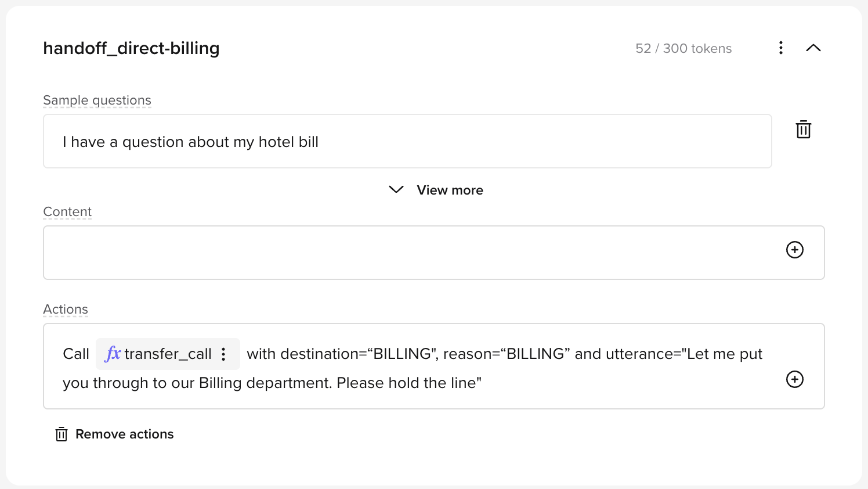Select the transfer_call function chip
868x489 pixels.
point(168,354)
